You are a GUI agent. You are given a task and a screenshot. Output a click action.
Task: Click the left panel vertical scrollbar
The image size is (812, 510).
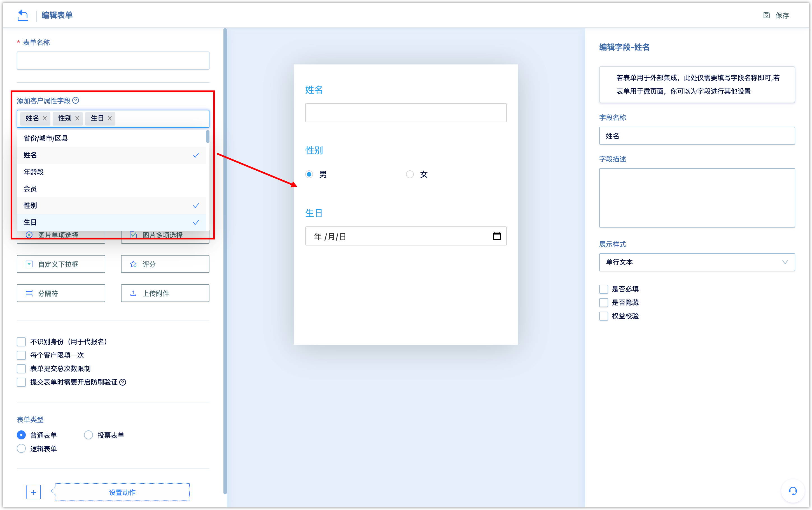coord(225,261)
